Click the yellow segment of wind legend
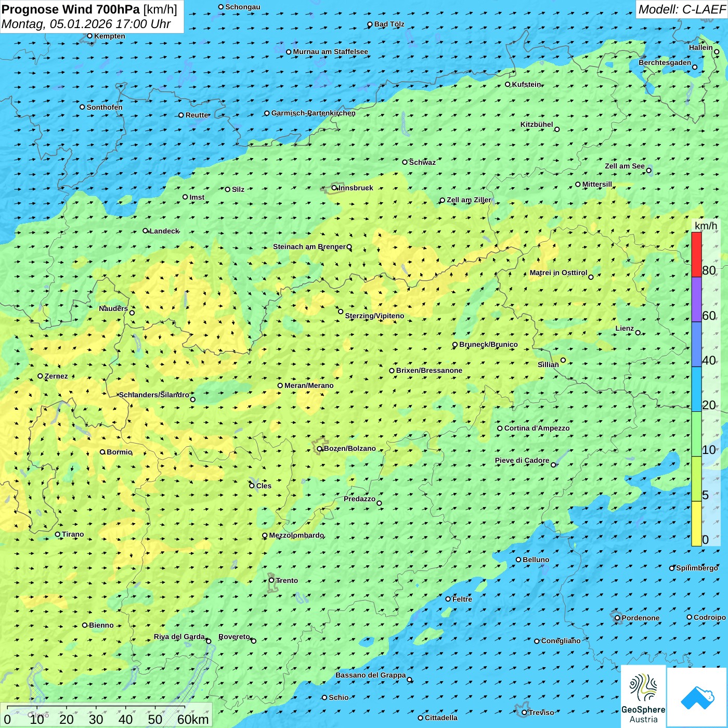Image resolution: width=728 pixels, height=728 pixels. [x=696, y=523]
